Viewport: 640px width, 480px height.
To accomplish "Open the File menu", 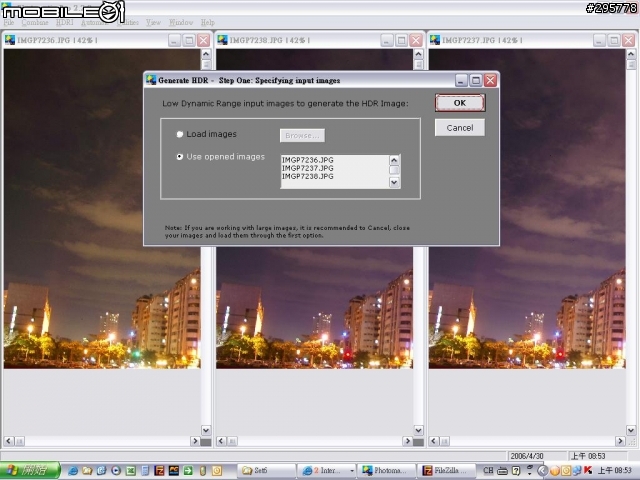I will [x=9, y=22].
